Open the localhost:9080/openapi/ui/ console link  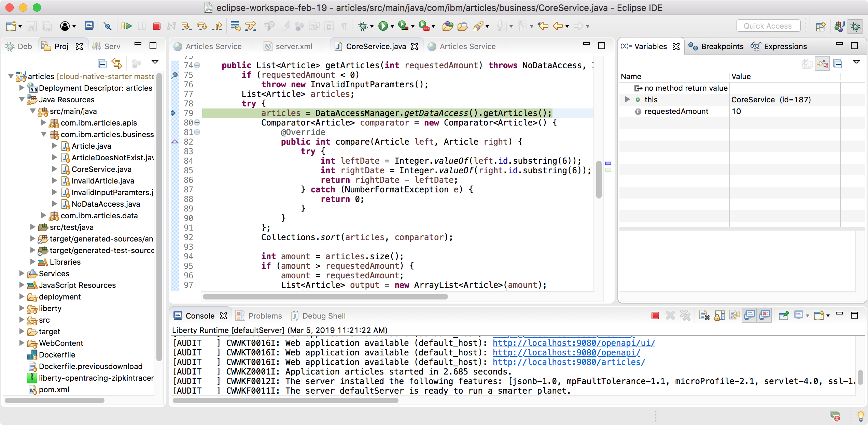(x=573, y=343)
